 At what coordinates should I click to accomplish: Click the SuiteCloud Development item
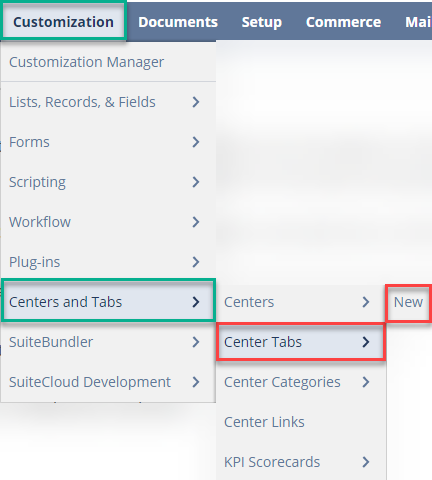(108, 382)
